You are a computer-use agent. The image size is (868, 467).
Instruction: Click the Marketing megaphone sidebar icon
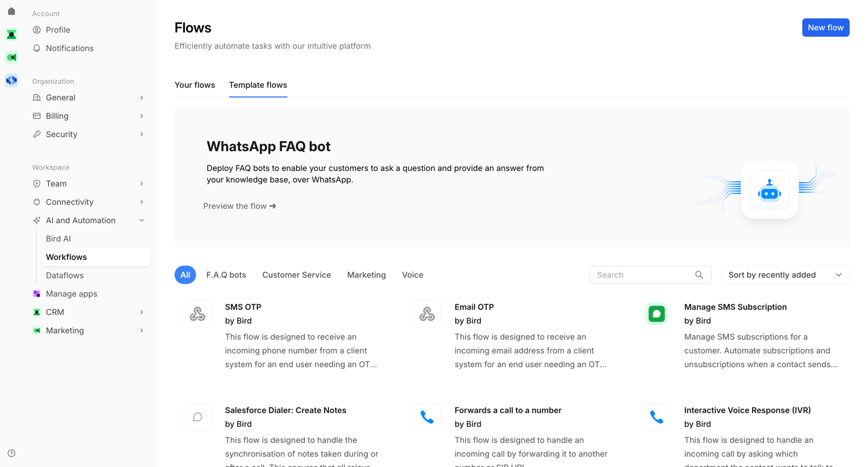[37, 330]
